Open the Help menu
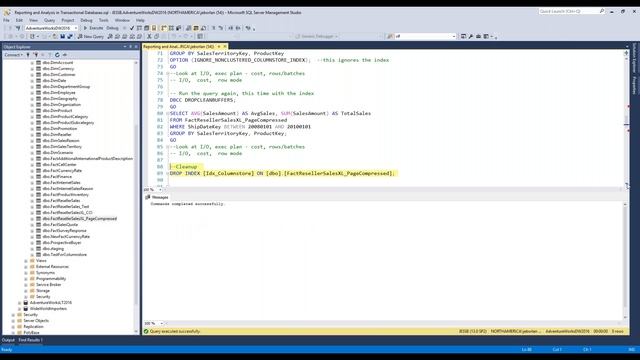The height and width of the screenshot is (360, 640). pos(140,20)
